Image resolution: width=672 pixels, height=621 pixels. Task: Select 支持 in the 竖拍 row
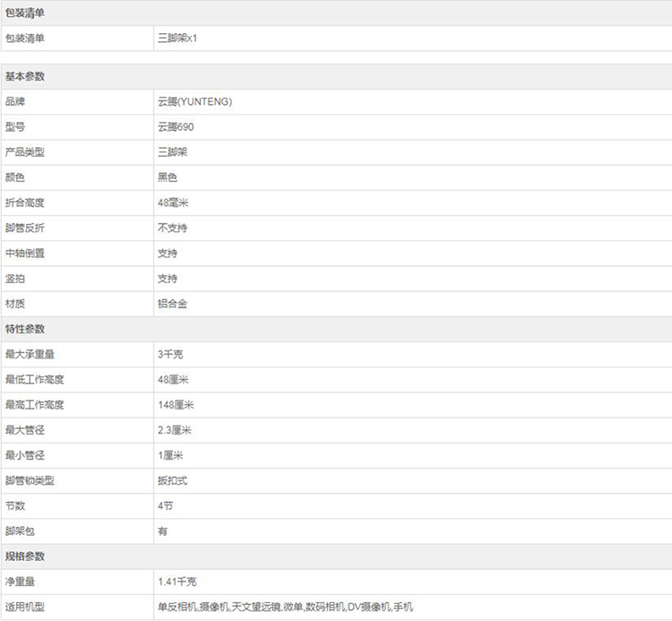pyautogui.click(x=168, y=279)
